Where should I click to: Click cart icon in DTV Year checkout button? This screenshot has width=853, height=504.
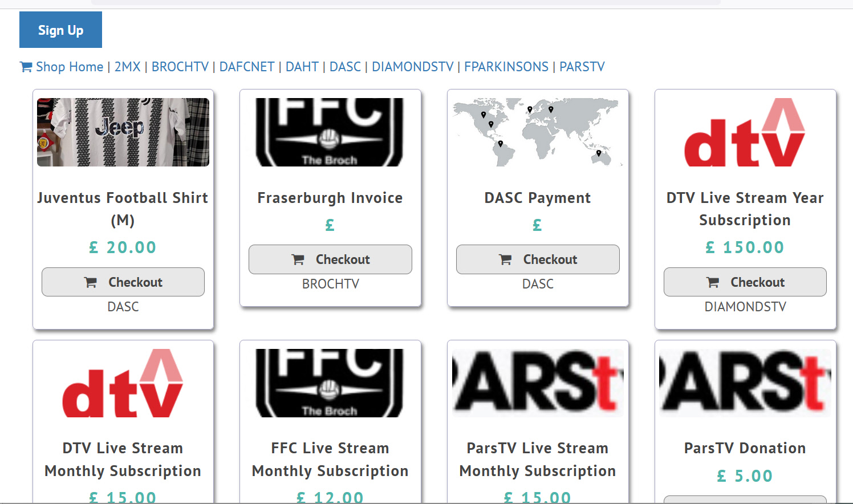(713, 282)
